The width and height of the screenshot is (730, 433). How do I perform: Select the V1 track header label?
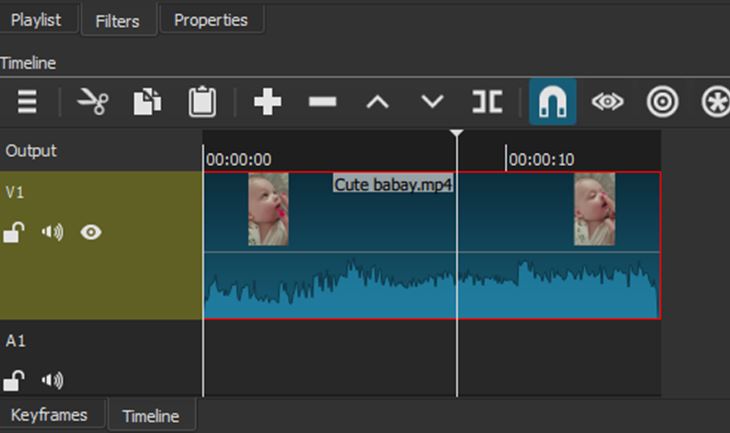point(15,192)
